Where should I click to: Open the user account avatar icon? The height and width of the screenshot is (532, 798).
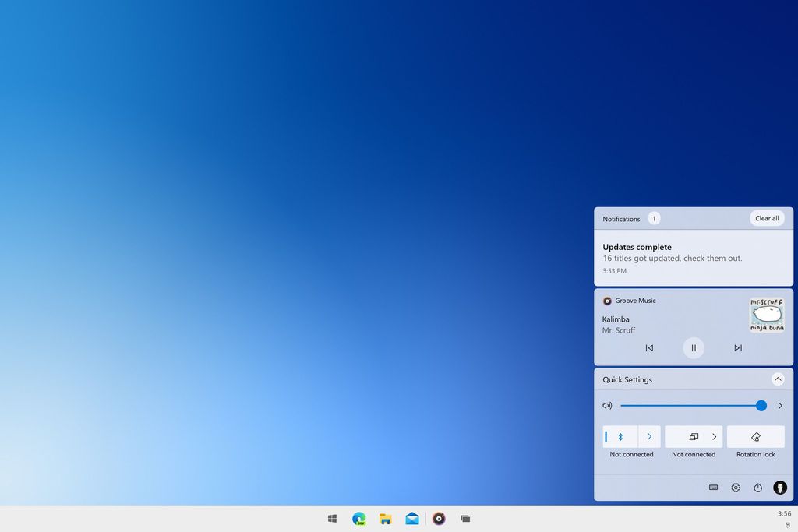coord(779,488)
